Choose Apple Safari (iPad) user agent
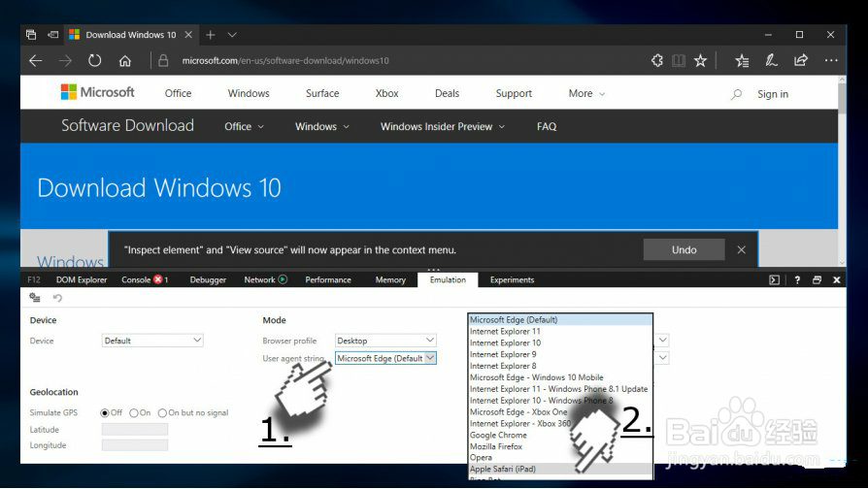 pyautogui.click(x=560, y=469)
